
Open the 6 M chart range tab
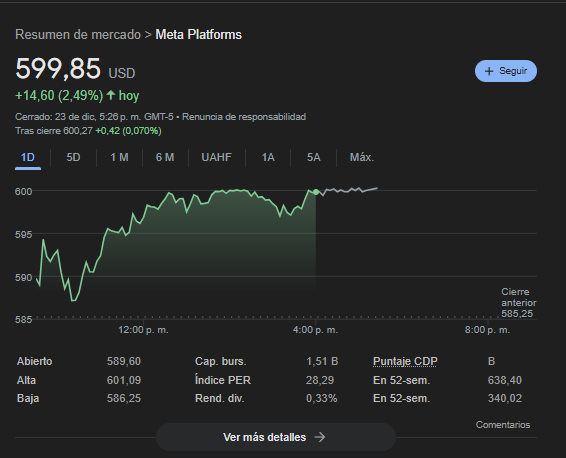coord(165,158)
